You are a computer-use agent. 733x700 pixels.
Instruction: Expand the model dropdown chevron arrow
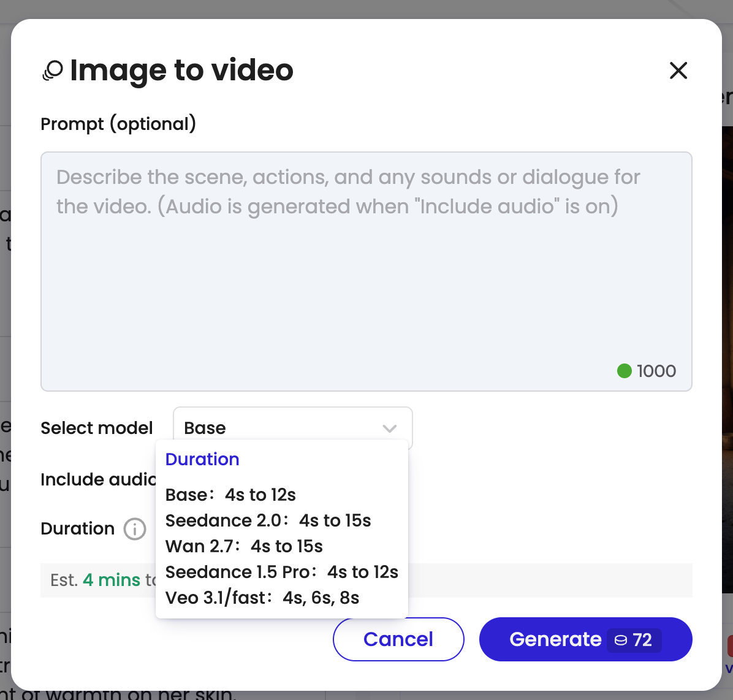click(390, 428)
